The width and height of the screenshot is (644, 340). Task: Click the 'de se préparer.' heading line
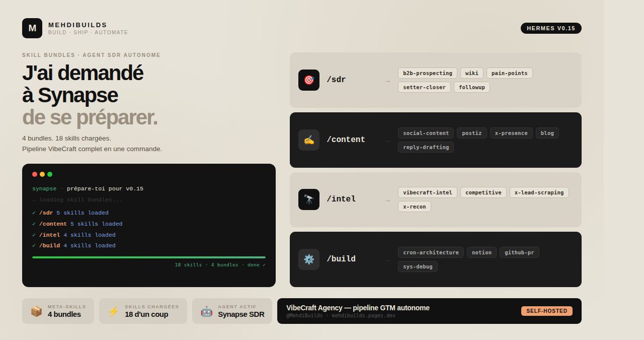coord(90,118)
